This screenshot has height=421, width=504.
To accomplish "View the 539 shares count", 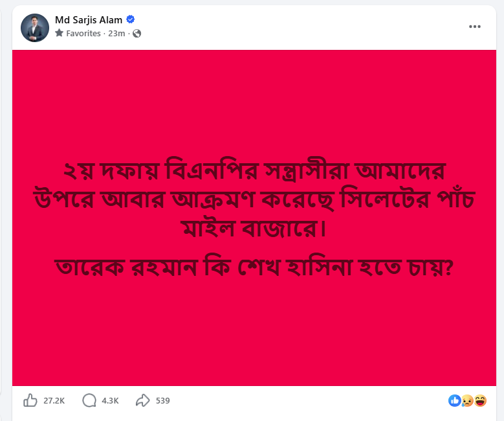I will pos(162,401).
